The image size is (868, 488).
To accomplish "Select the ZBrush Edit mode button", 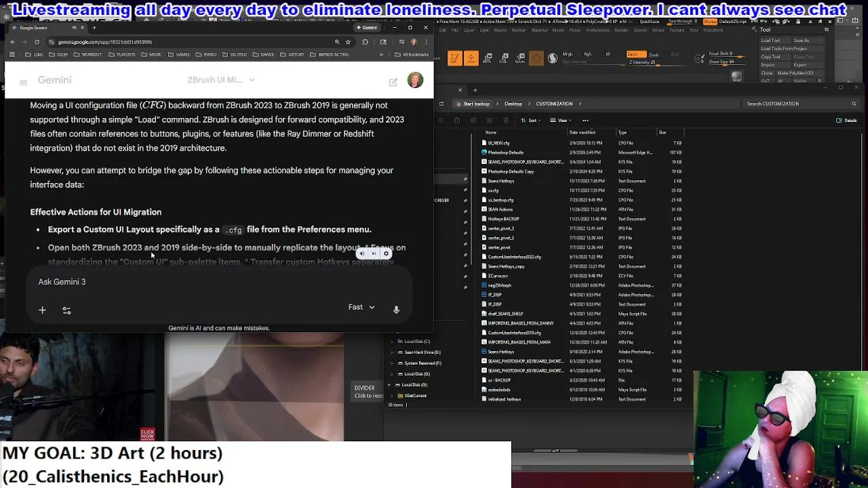I will [x=454, y=58].
